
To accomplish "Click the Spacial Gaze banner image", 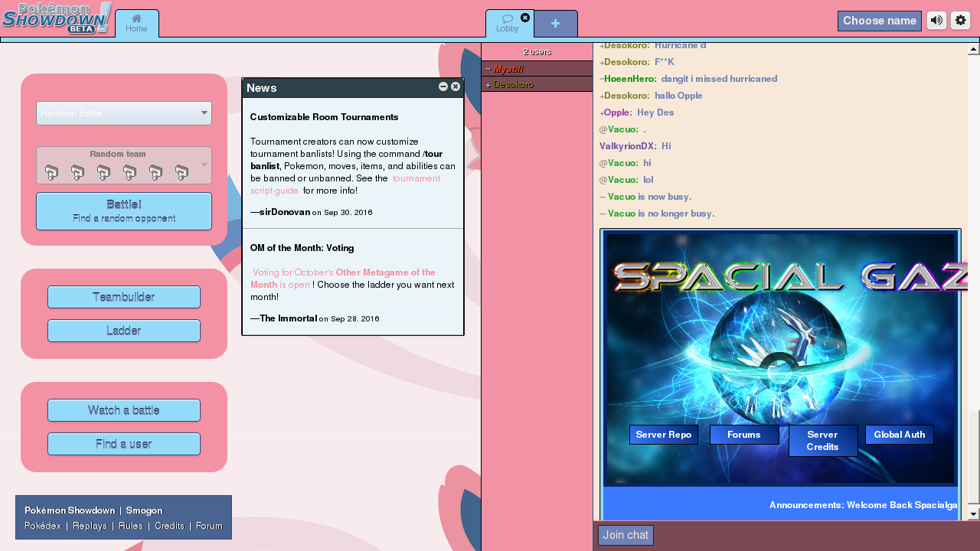I will tap(781, 358).
